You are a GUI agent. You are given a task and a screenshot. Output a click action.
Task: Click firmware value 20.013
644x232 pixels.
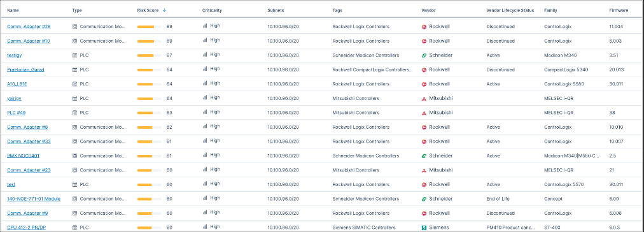point(617,69)
